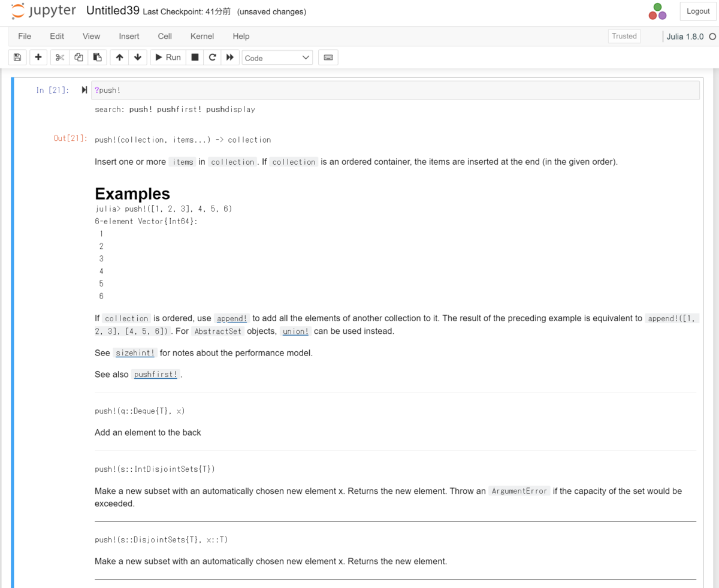Viewport: 719px width, 588px height.
Task: Click the 'search: push! pushfirst! pushdisplay' line
Action: [175, 110]
